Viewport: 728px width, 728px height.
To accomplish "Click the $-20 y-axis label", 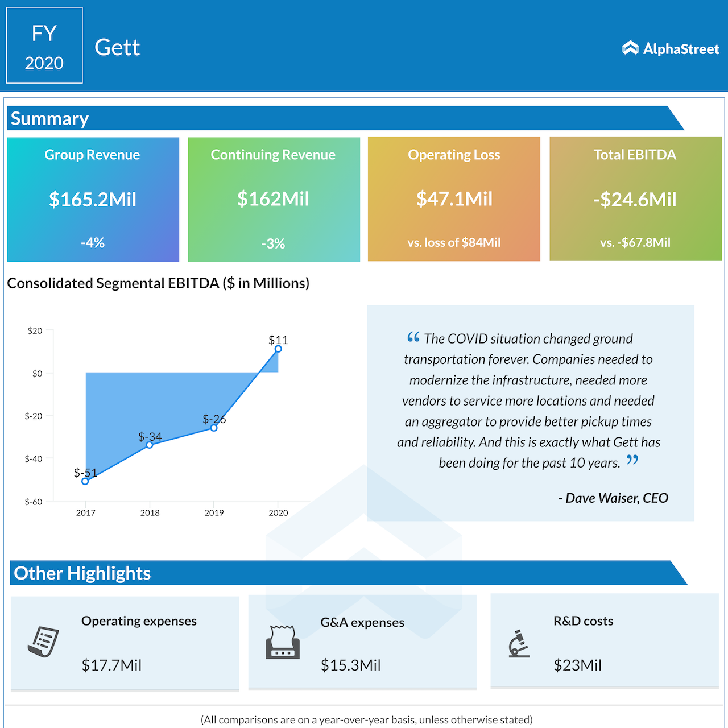I will (34, 416).
